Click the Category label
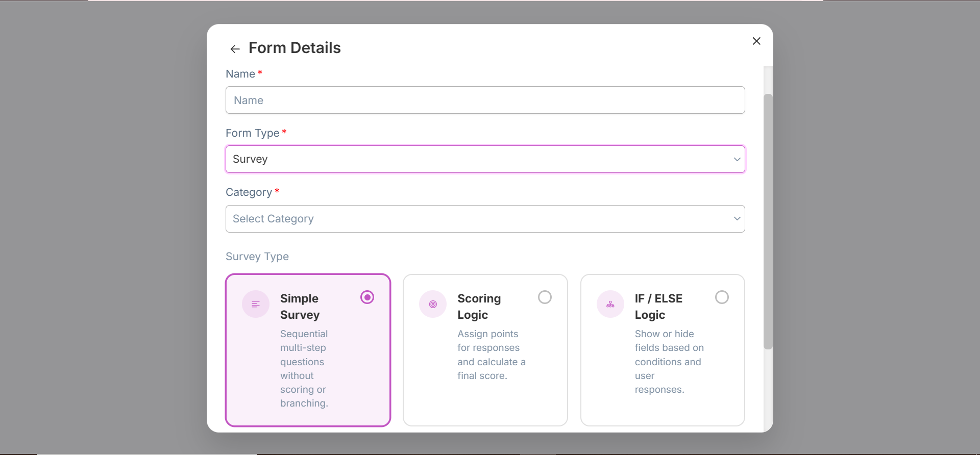This screenshot has height=455, width=980. (x=249, y=192)
